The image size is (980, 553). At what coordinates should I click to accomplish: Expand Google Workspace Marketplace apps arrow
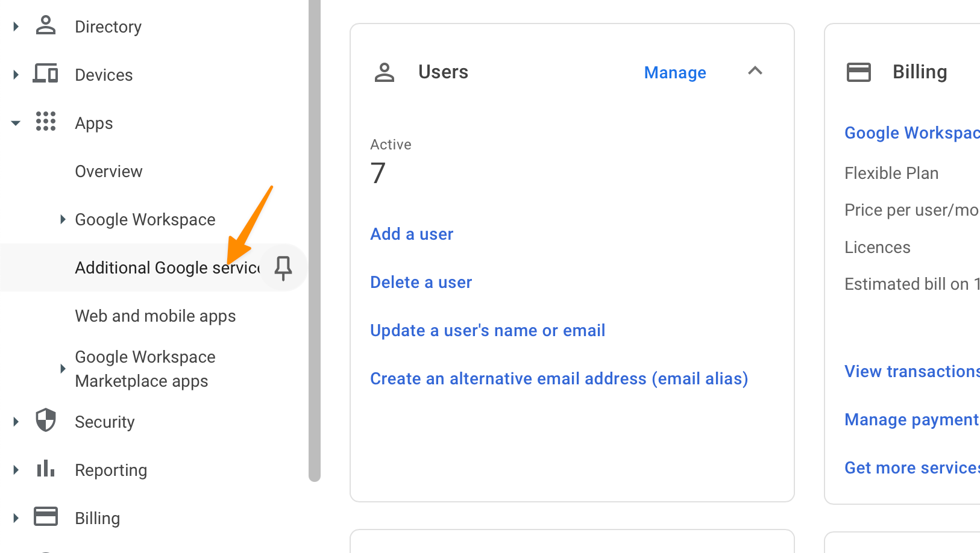pyautogui.click(x=62, y=369)
